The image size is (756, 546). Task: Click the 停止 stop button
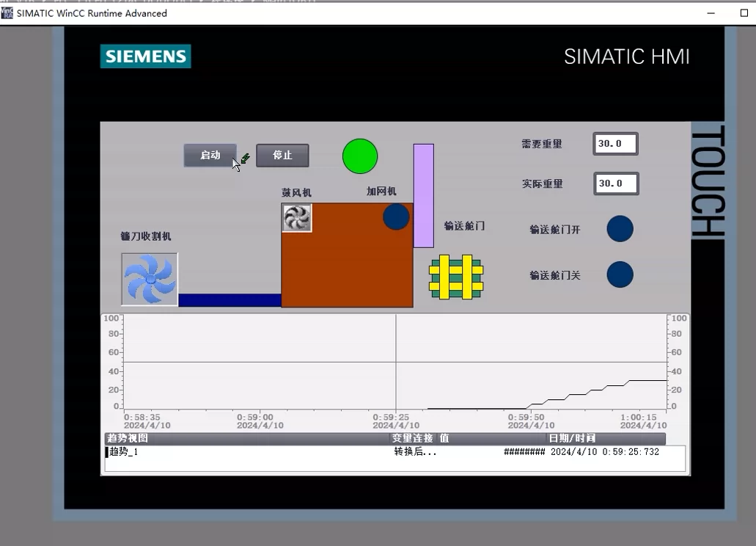pos(282,156)
